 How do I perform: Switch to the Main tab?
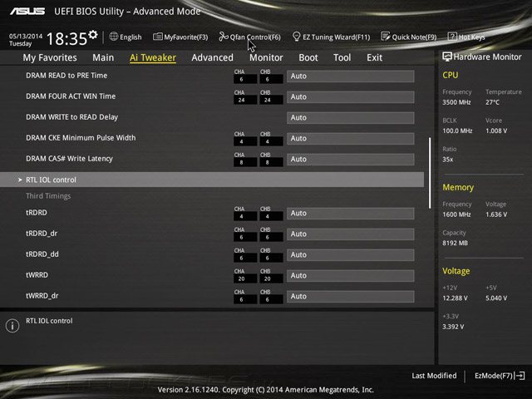(103, 57)
